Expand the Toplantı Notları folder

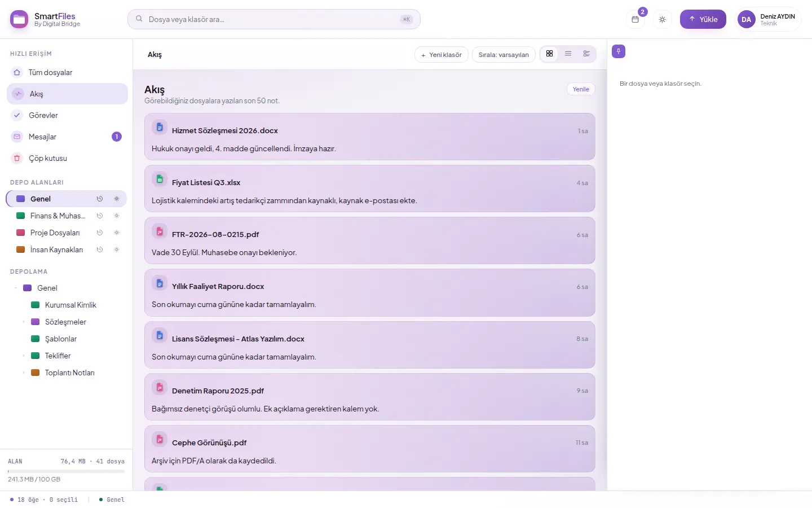tap(23, 373)
